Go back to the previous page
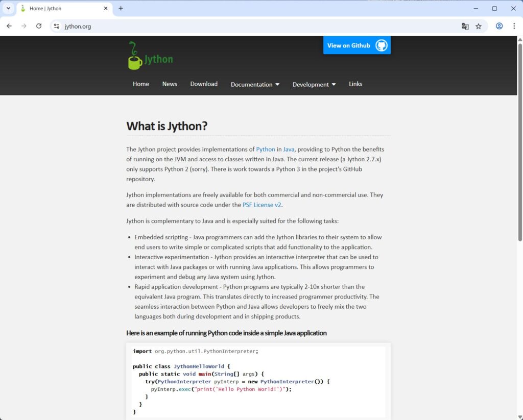This screenshot has width=523, height=420. coord(9,26)
